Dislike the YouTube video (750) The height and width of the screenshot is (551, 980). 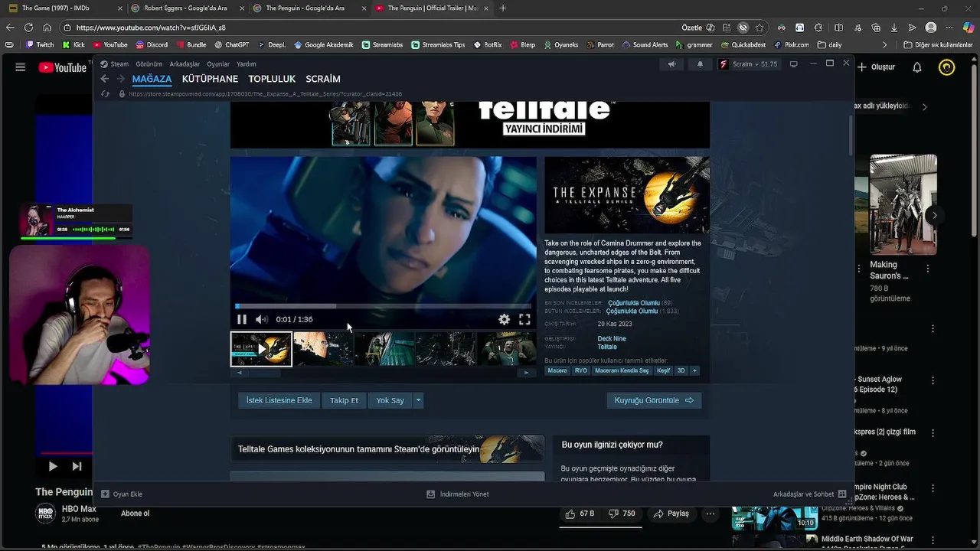pos(622,514)
